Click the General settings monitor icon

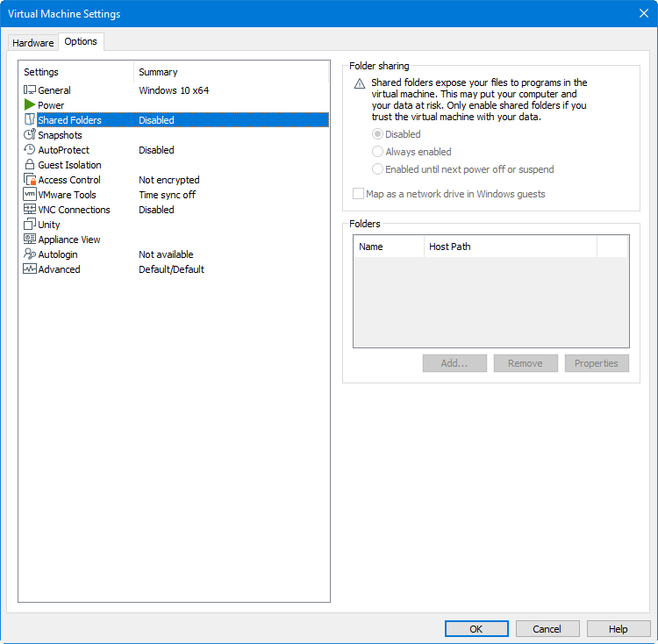30,90
